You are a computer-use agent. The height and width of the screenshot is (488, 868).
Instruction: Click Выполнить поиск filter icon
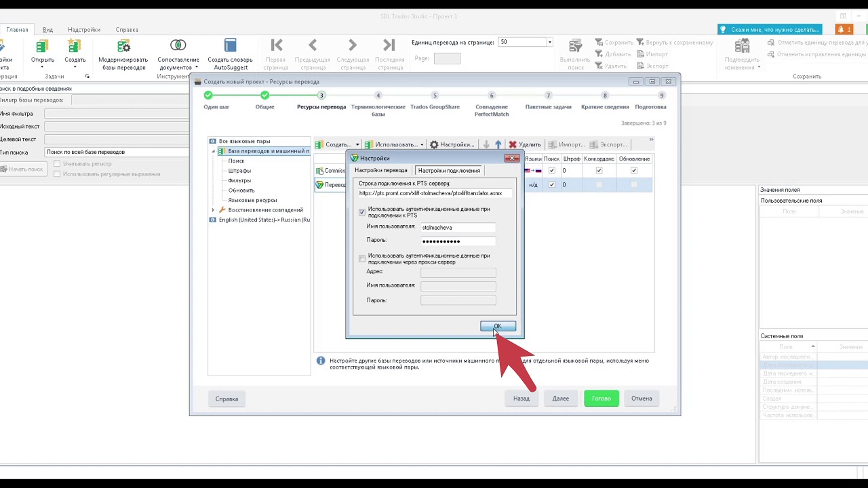[575, 46]
